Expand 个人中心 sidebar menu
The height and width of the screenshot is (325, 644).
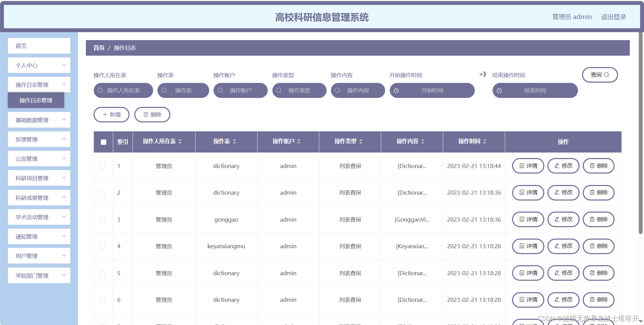pyautogui.click(x=39, y=65)
